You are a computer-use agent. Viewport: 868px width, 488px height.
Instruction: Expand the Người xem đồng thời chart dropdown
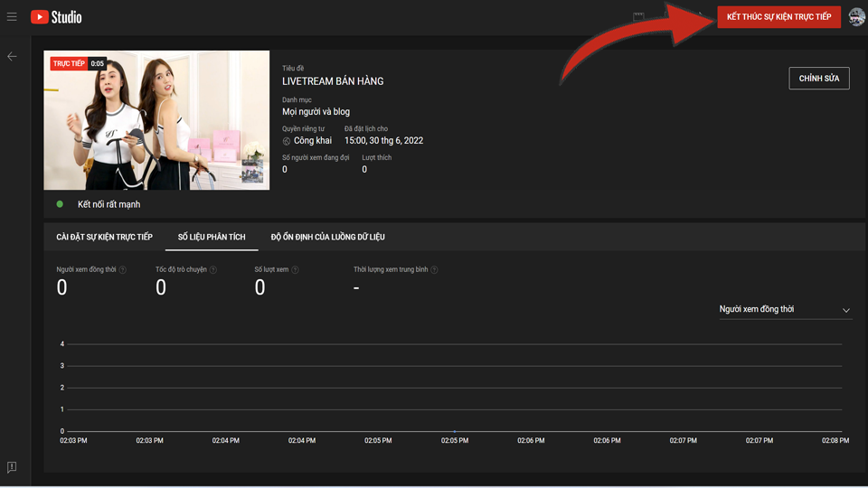785,310
